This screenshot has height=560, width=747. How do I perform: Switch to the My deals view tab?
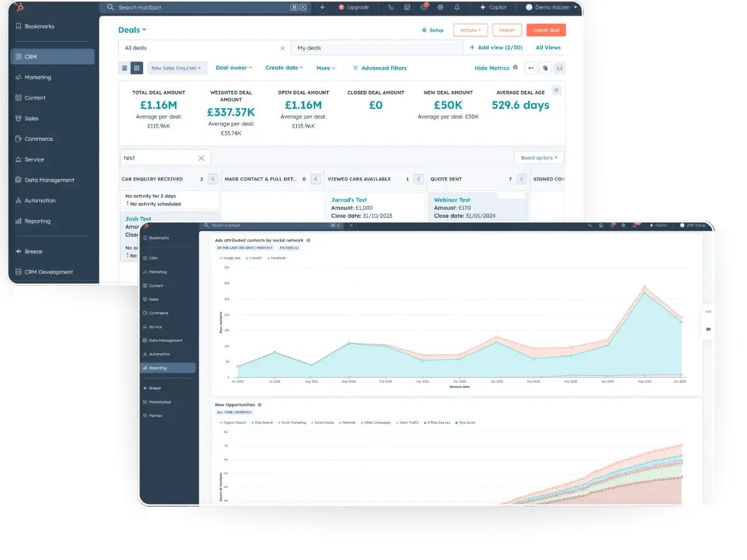pos(378,48)
